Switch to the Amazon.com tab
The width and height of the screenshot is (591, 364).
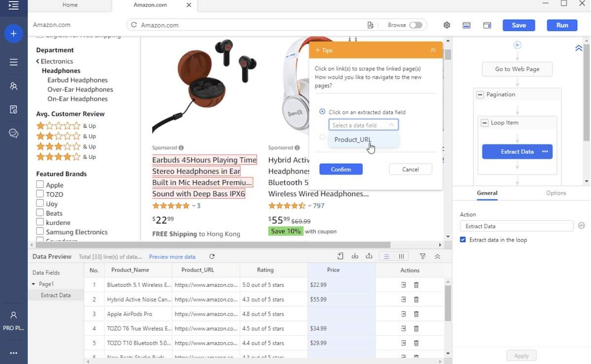coord(150,5)
